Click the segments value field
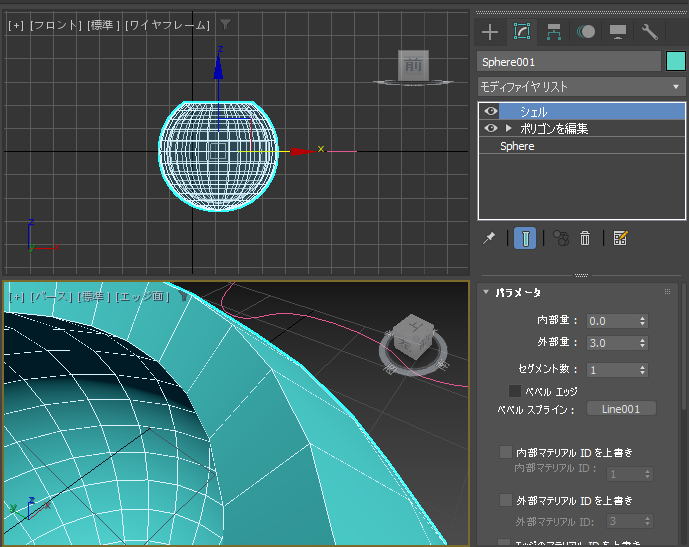 point(612,370)
